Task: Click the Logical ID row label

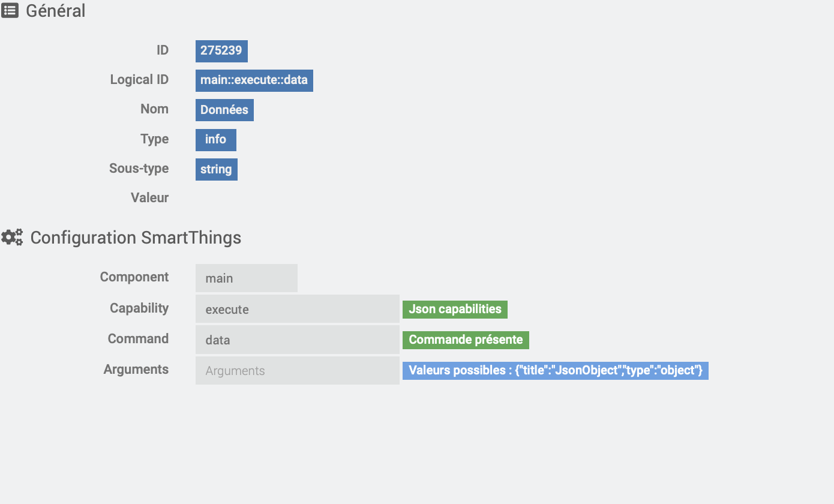Action: point(139,80)
